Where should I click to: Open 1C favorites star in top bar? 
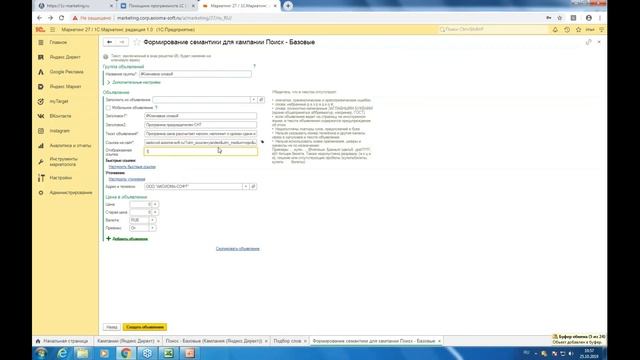pyautogui.click(x=578, y=30)
